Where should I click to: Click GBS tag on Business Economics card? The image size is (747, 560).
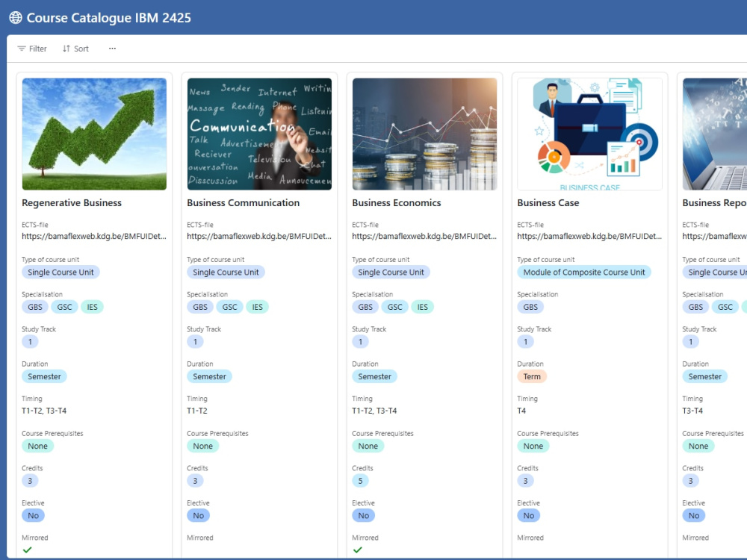(365, 307)
